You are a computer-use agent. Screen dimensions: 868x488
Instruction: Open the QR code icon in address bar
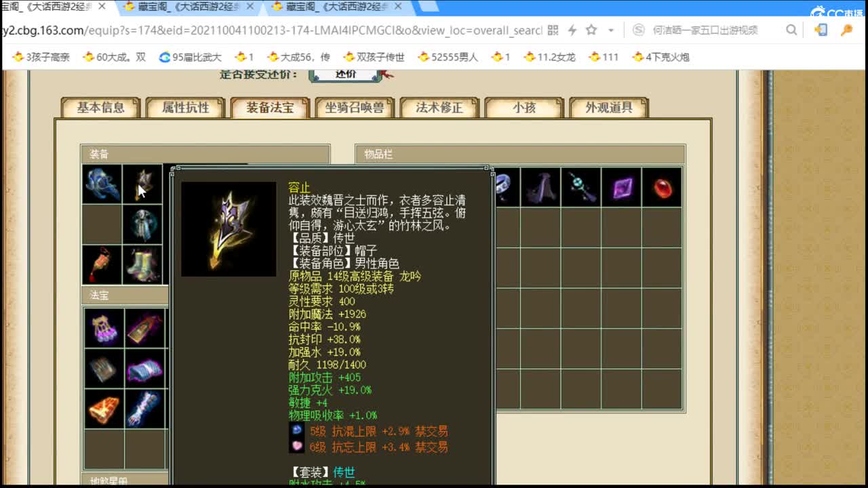tap(553, 30)
